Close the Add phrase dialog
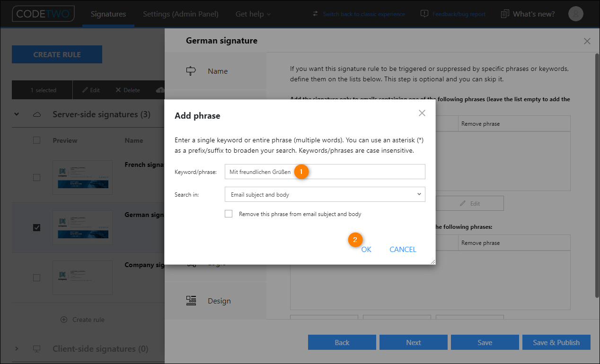The image size is (600, 364). tap(422, 113)
